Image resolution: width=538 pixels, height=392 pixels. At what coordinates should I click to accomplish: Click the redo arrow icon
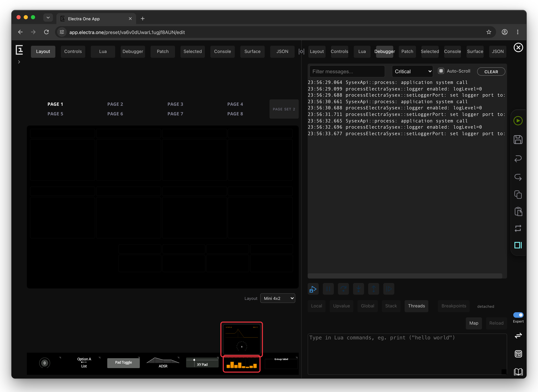[x=518, y=177]
